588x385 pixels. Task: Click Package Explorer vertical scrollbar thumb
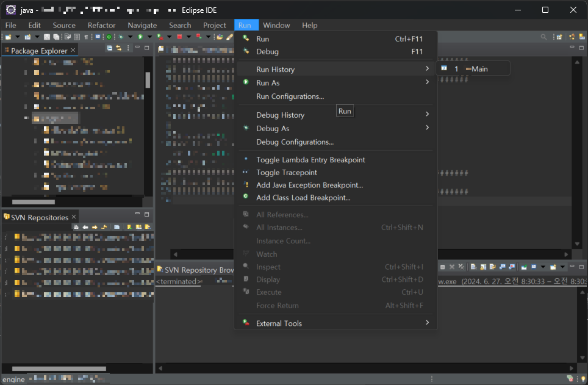148,79
